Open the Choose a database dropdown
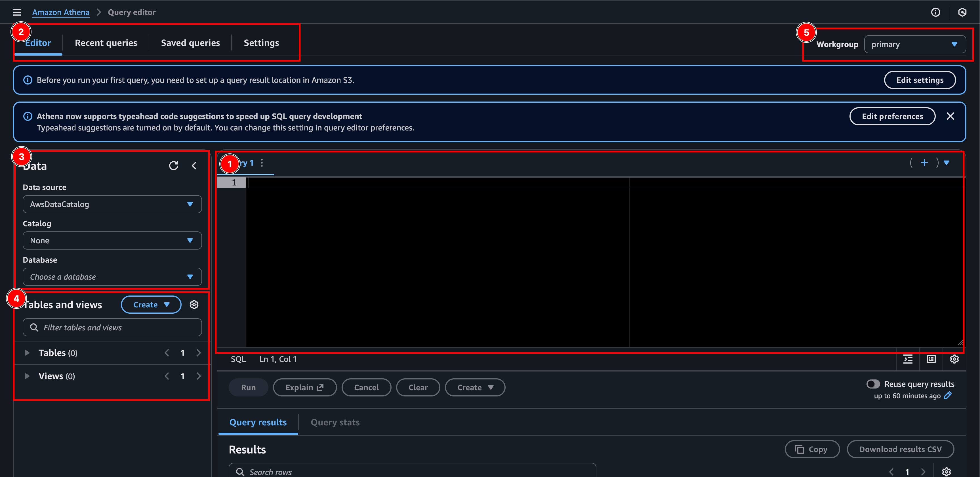 112,277
